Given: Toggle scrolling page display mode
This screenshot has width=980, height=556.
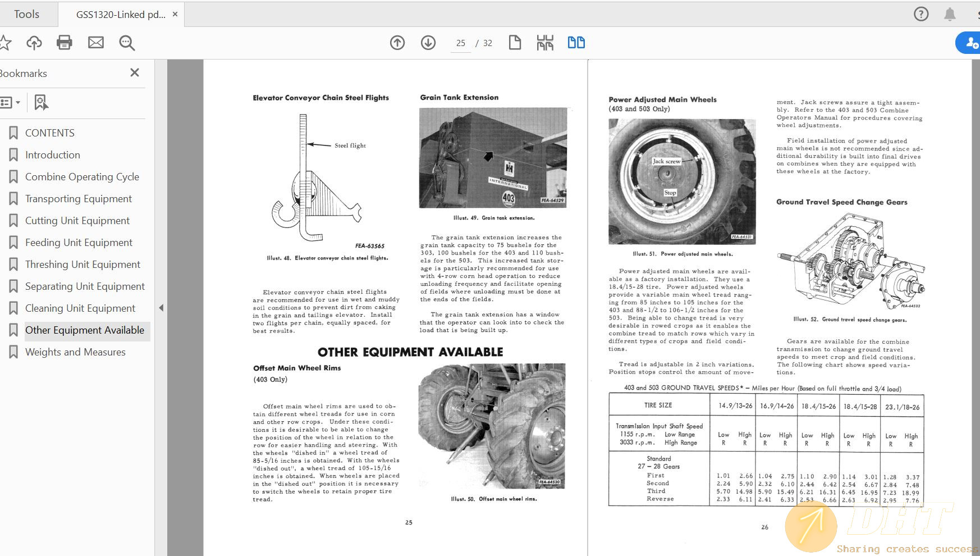Looking at the screenshot, I should tap(545, 43).
